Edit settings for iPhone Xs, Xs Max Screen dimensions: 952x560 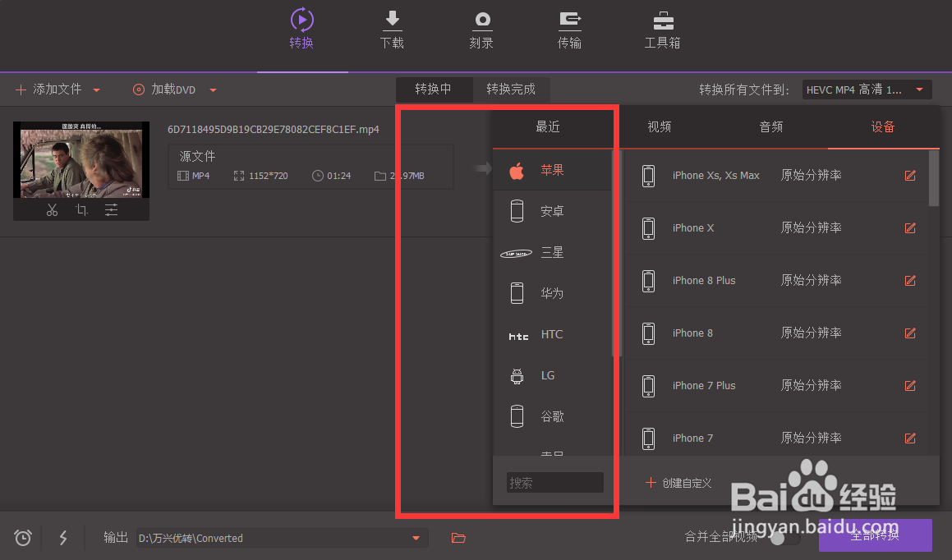(910, 176)
